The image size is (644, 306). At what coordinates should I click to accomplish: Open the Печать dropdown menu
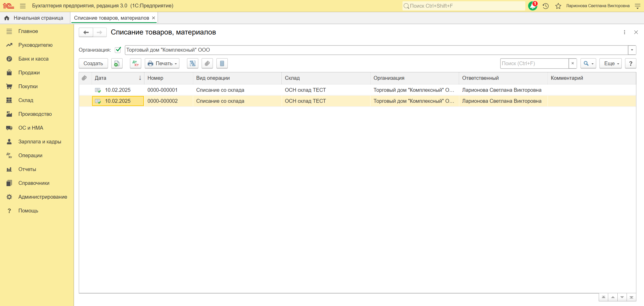click(162, 63)
